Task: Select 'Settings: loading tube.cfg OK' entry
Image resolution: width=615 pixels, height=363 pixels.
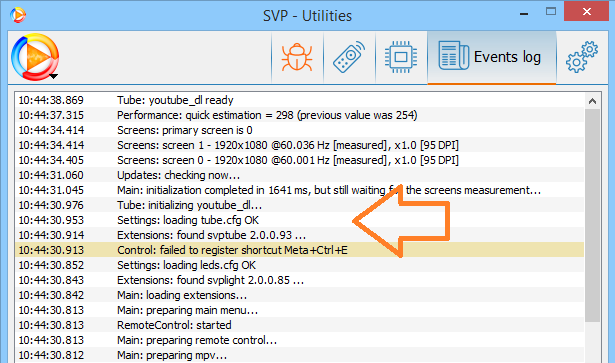Action: 300,220
